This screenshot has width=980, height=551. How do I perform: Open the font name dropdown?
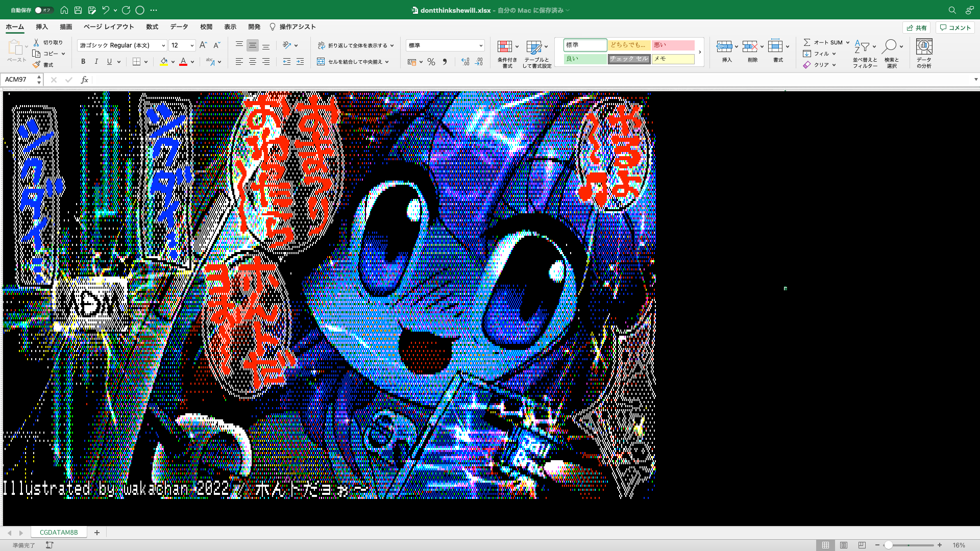(x=163, y=45)
